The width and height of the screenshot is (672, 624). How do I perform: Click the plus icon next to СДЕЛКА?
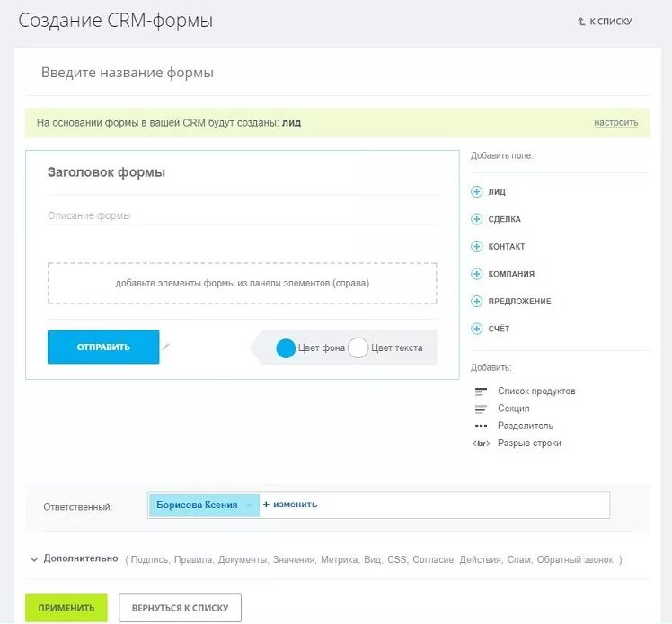point(476,219)
